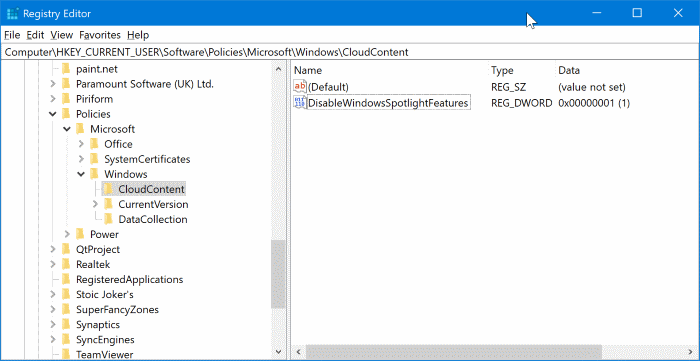Expand the CurrentVersion key
The image size is (700, 361).
(95, 204)
